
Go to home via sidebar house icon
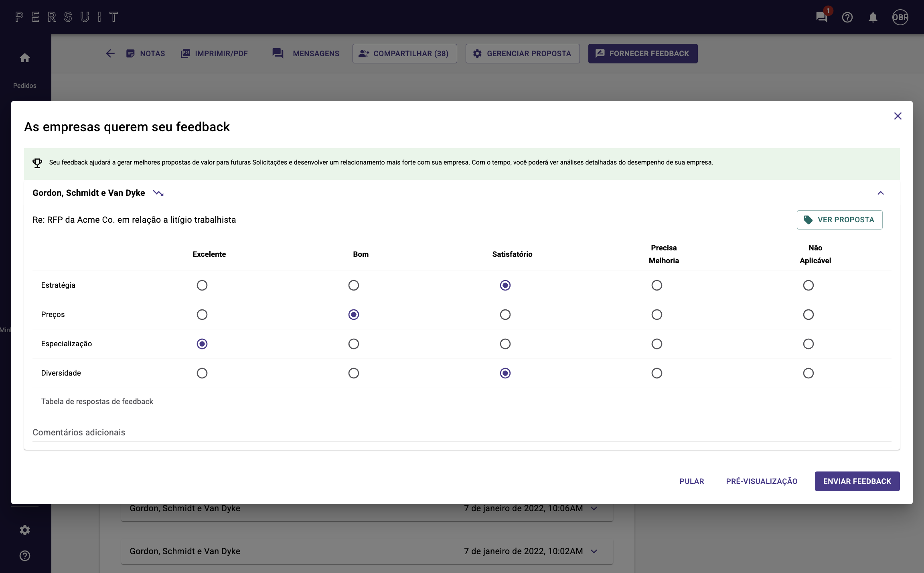[25, 58]
